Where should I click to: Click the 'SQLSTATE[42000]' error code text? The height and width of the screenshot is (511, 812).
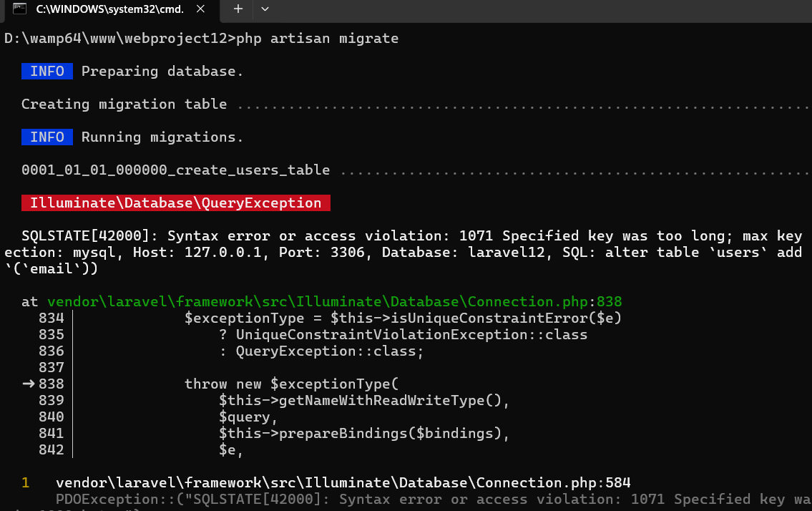(x=89, y=235)
